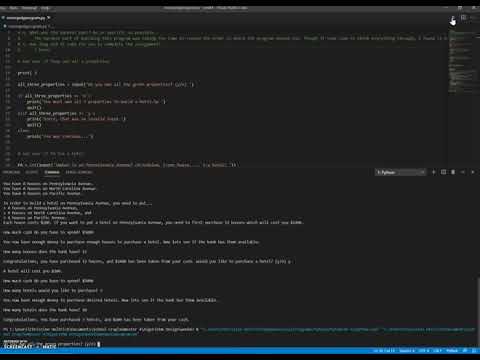
Task: Split the editor with the top-right icon
Action: [463, 18]
